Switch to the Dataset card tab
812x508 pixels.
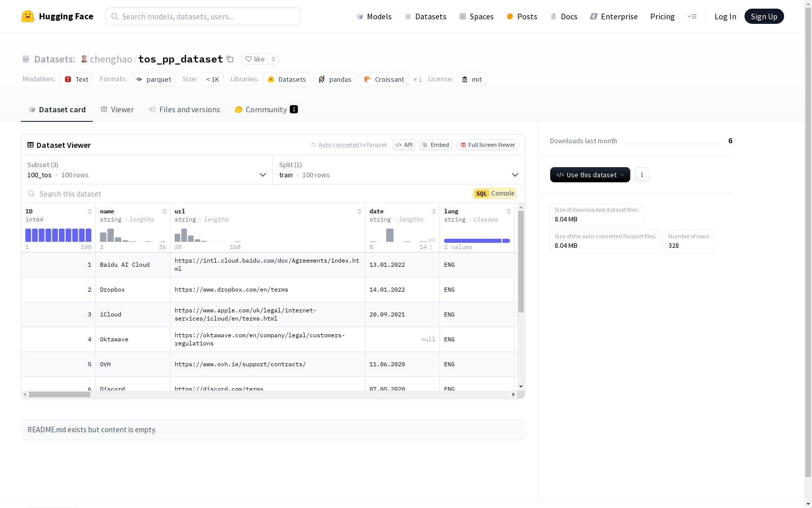tap(57, 110)
